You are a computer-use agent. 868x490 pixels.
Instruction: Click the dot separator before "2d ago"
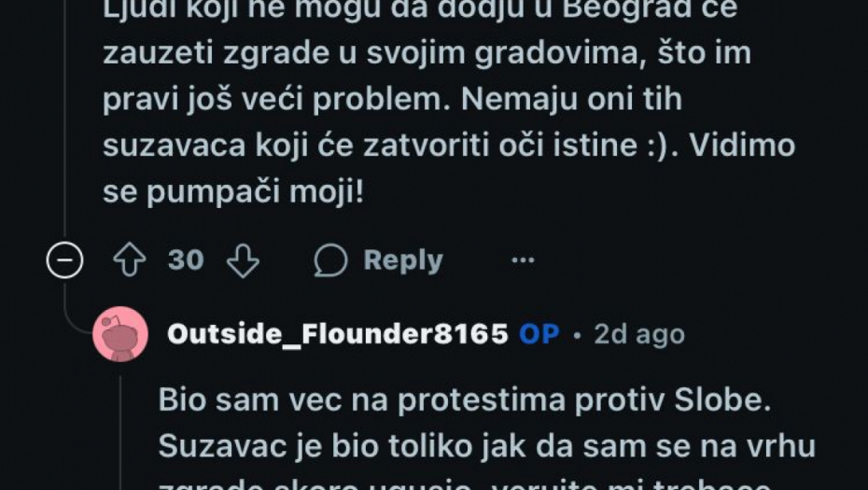pyautogui.click(x=577, y=334)
